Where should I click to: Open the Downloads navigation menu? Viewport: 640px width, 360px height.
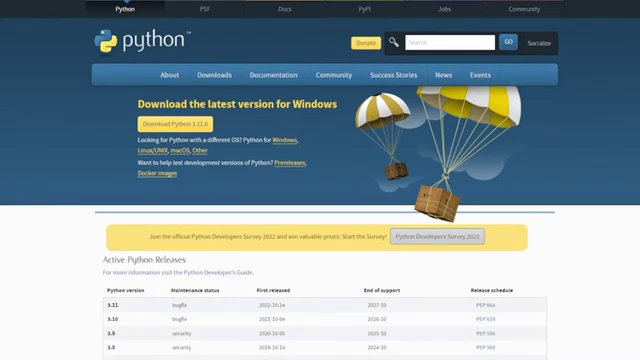pyautogui.click(x=214, y=75)
